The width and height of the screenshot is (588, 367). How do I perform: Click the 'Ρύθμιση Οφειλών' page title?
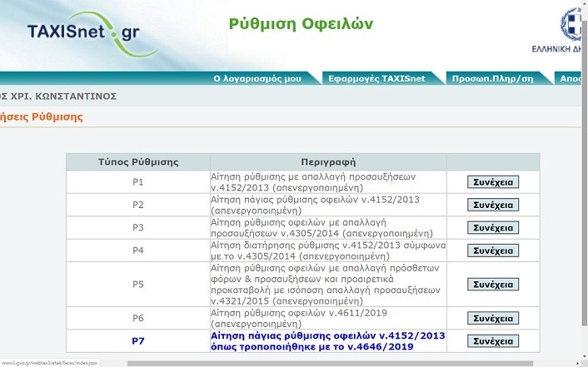click(301, 23)
